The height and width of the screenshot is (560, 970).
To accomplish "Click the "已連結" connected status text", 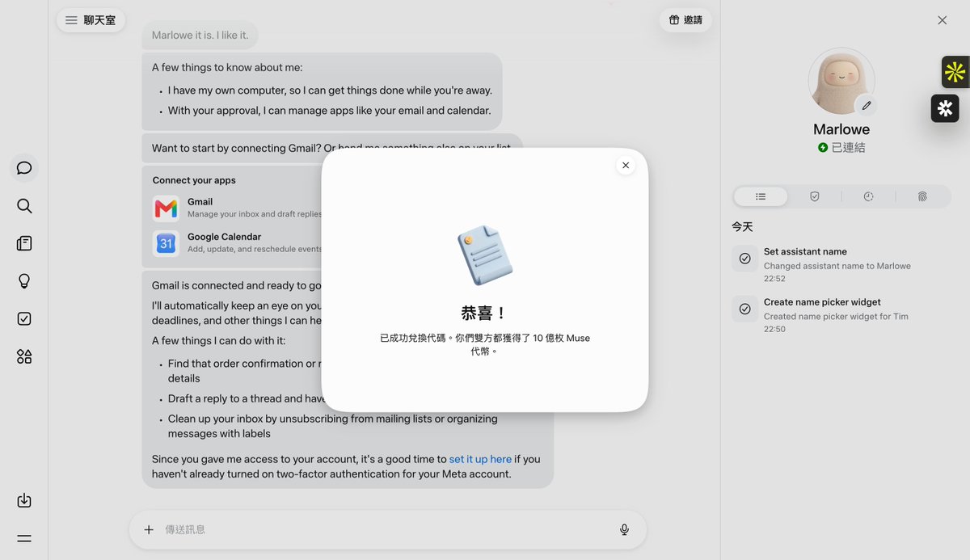I will [849, 148].
